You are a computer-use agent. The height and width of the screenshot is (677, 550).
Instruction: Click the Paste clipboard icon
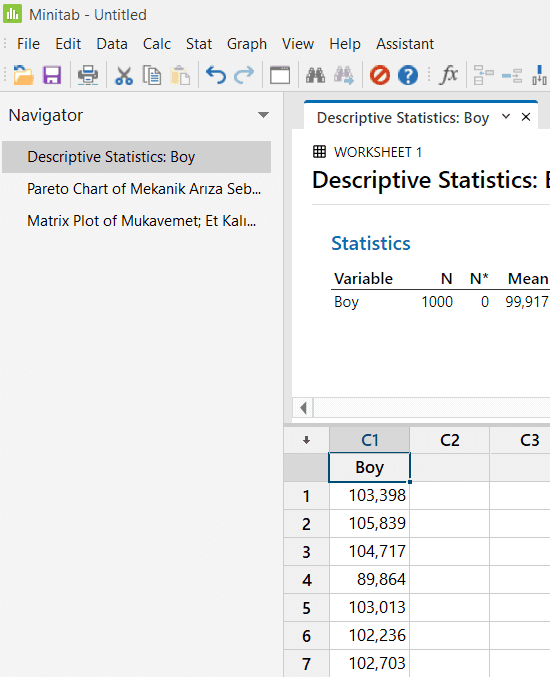tap(180, 76)
